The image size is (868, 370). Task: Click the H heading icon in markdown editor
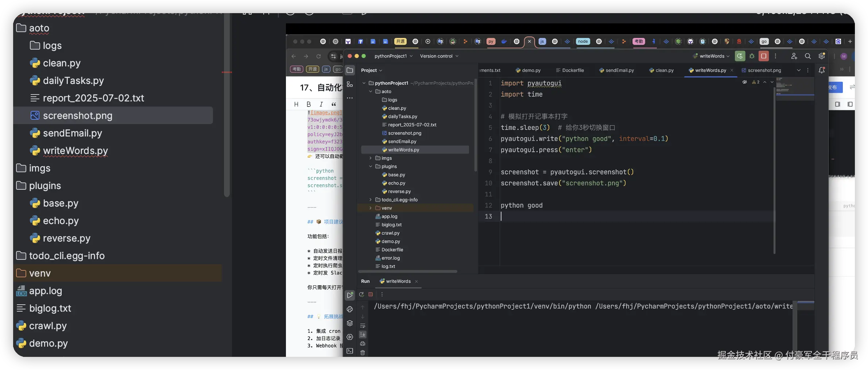(x=296, y=104)
